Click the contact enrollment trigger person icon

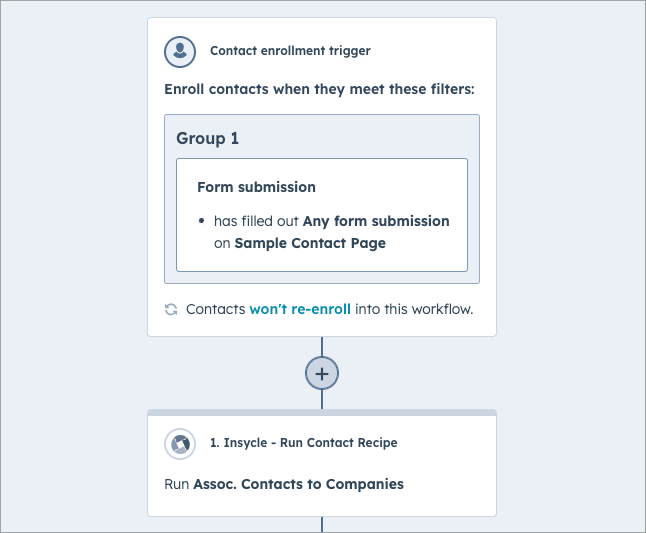[180, 51]
